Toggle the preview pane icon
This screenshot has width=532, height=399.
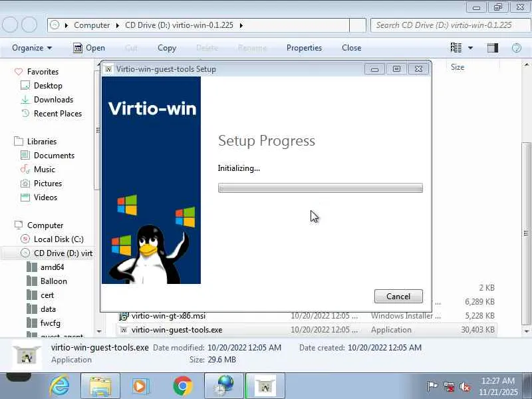pos(493,48)
